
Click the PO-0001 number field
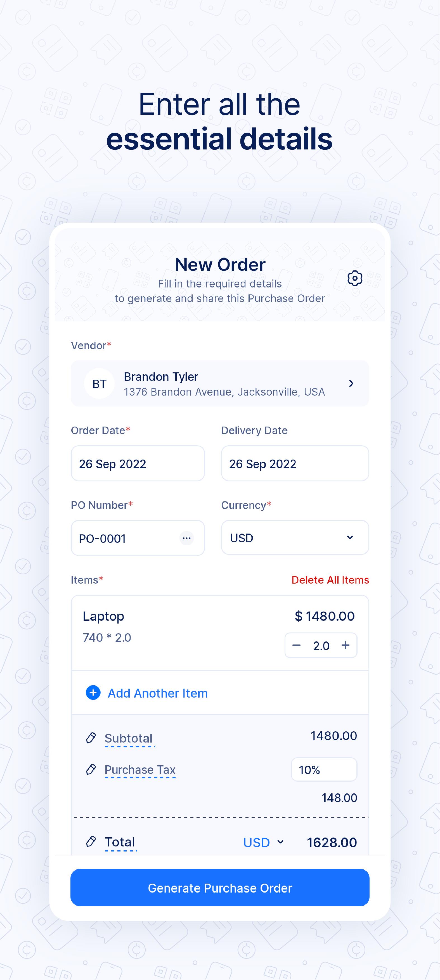point(138,538)
